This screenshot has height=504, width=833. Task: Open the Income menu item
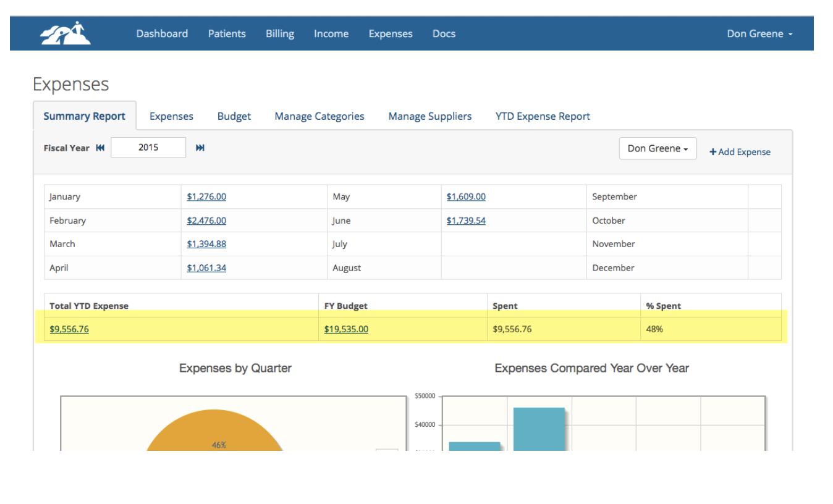331,34
